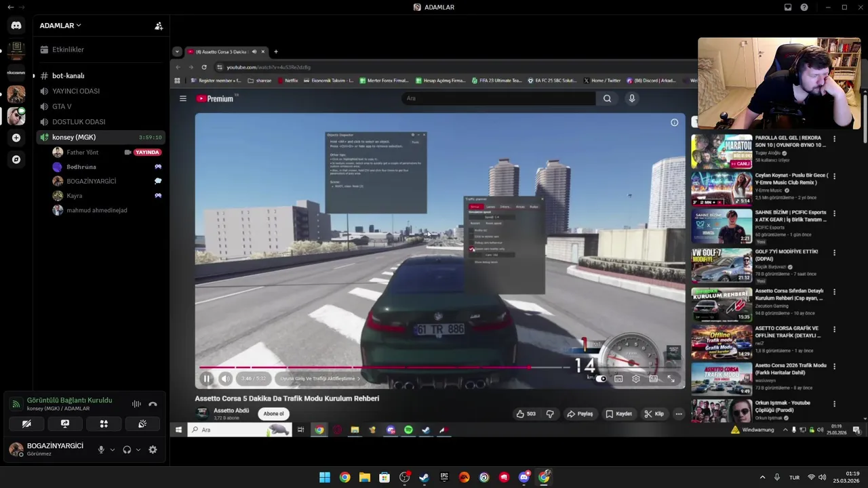Go to YouTube Premium home logo

[x=215, y=98]
